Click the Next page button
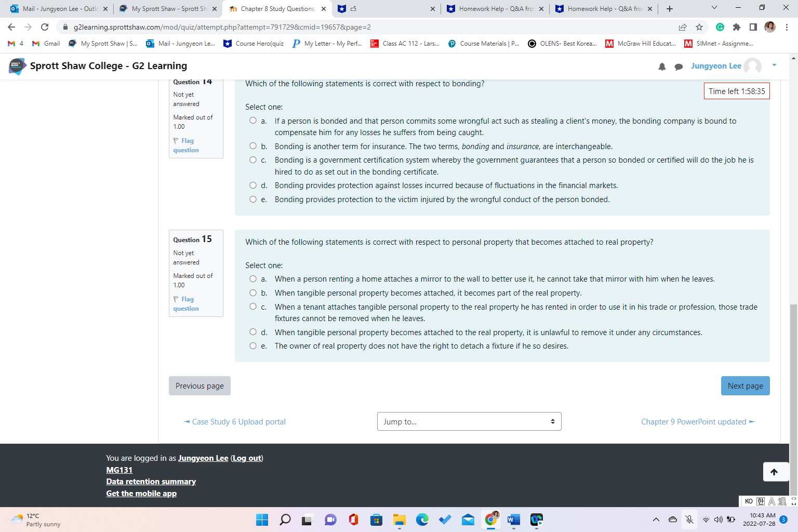This screenshot has width=798, height=532. tap(745, 385)
